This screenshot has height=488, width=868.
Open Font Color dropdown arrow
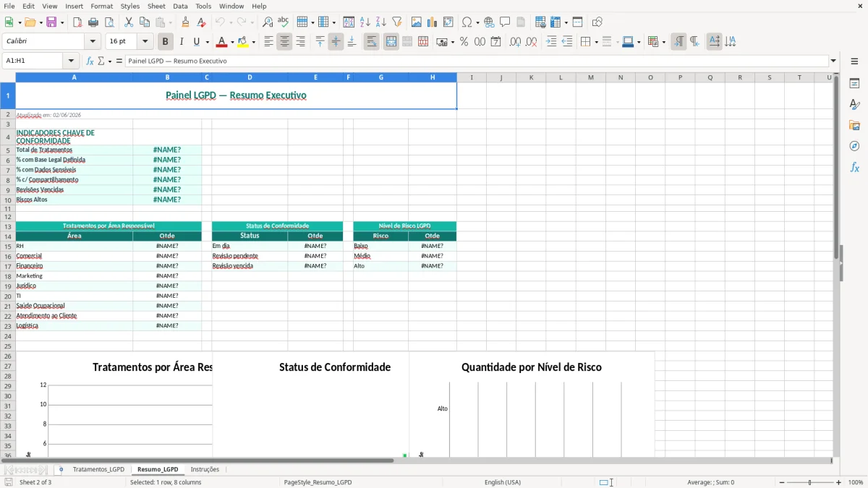pos(231,42)
